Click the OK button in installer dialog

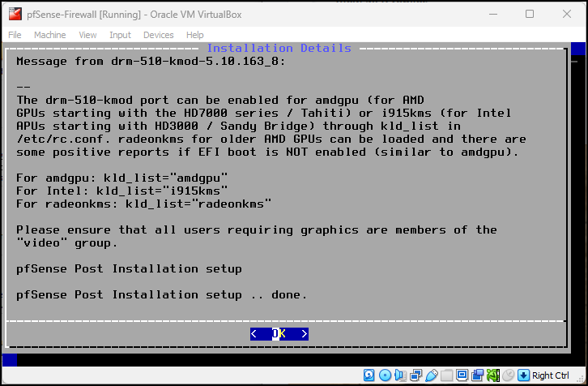coord(279,334)
